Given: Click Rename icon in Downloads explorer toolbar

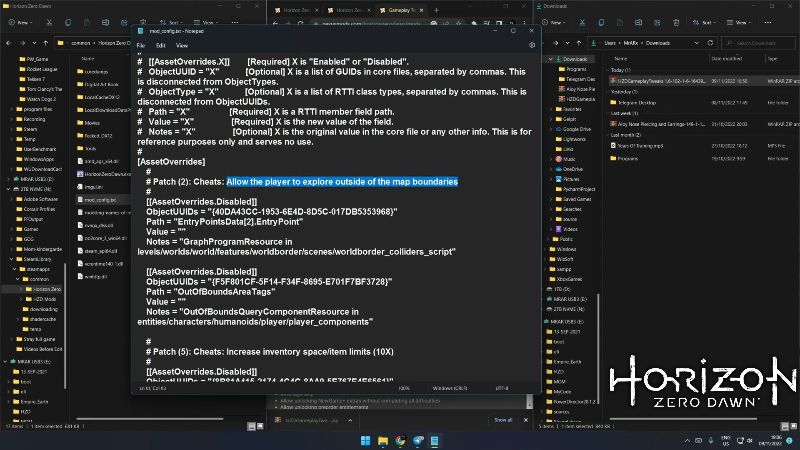Looking at the screenshot, I should [x=638, y=22].
